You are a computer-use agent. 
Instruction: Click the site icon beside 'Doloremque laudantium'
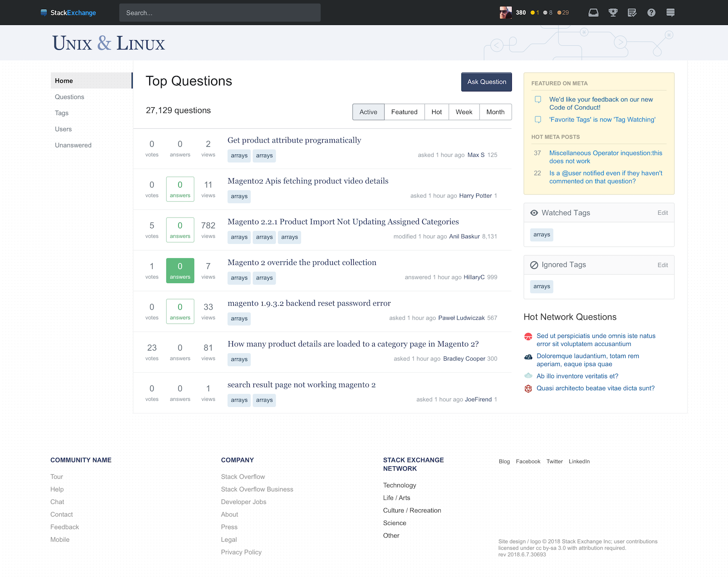click(x=528, y=356)
